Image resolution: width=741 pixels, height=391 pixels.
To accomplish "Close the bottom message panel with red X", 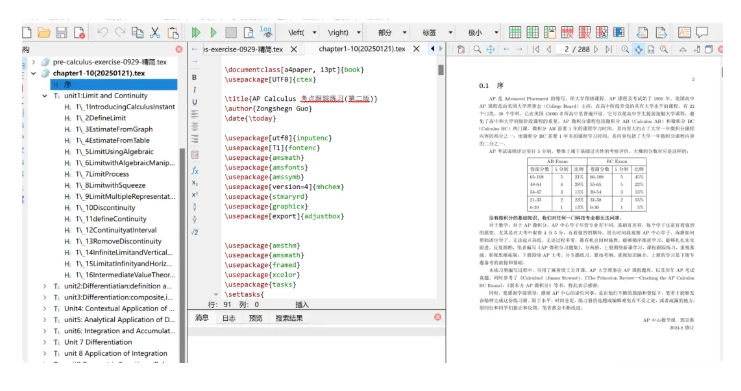I will click(438, 317).
